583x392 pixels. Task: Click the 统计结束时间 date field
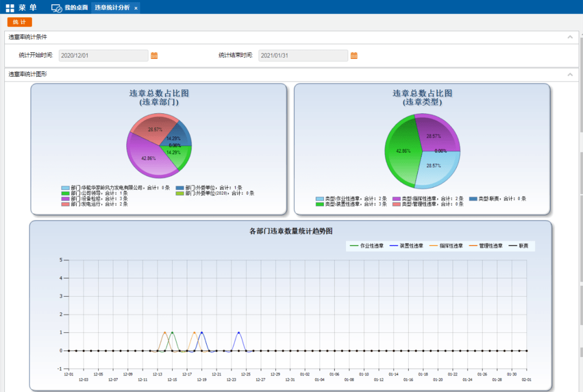(x=303, y=56)
